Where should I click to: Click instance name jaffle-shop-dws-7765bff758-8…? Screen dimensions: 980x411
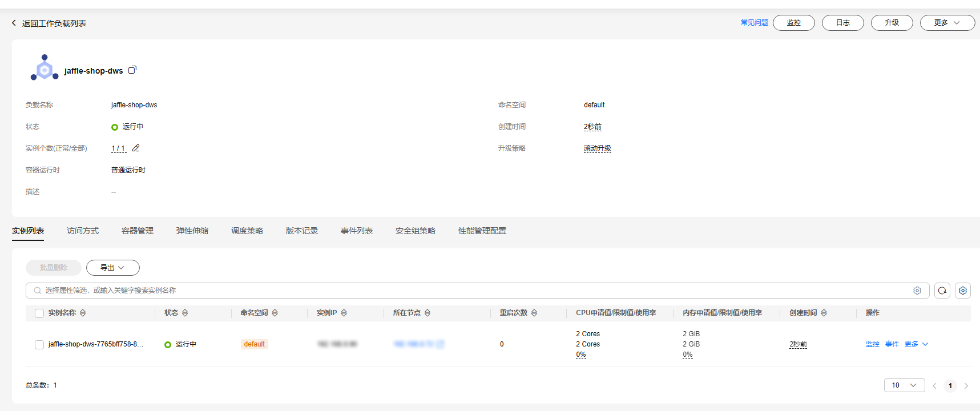(96, 344)
